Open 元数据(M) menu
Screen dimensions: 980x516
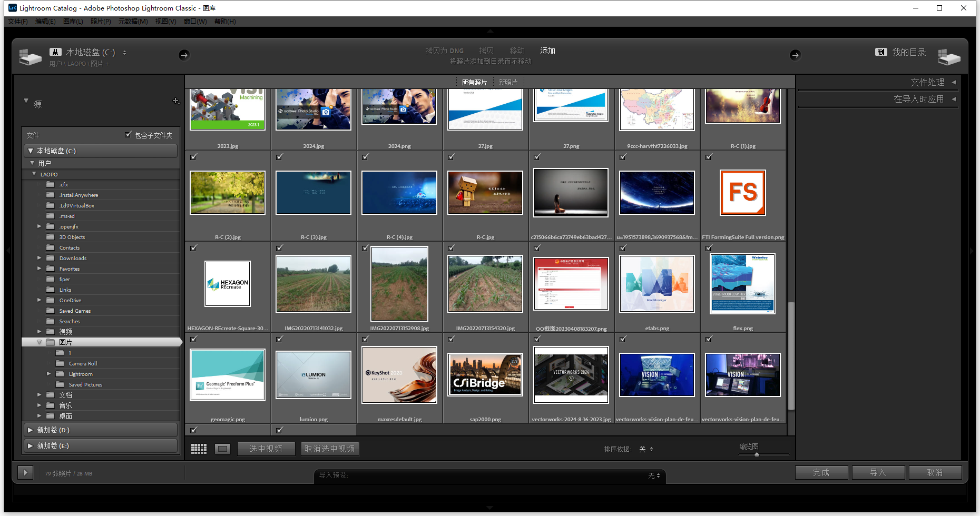click(133, 22)
